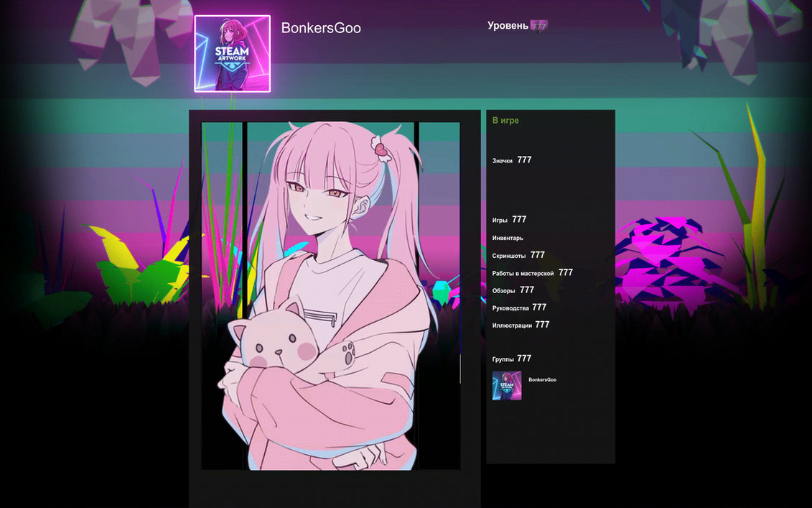This screenshot has height=508, width=812.
Task: Open the Работы в мастерской link
Action: point(523,273)
